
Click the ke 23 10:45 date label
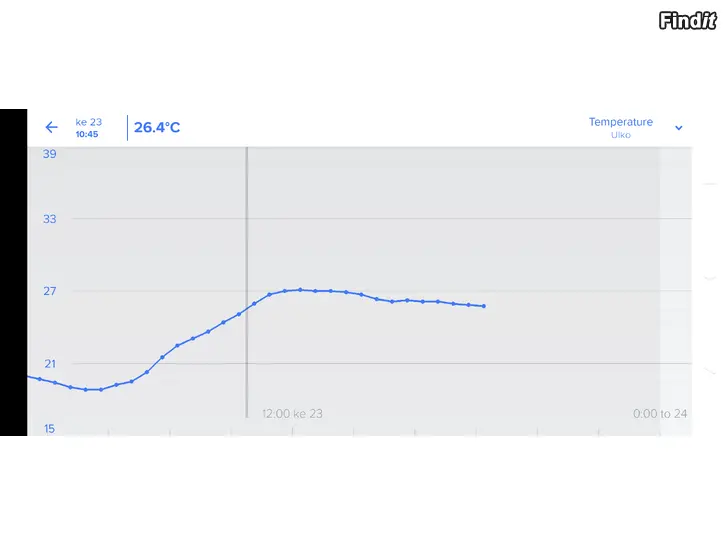click(x=88, y=128)
